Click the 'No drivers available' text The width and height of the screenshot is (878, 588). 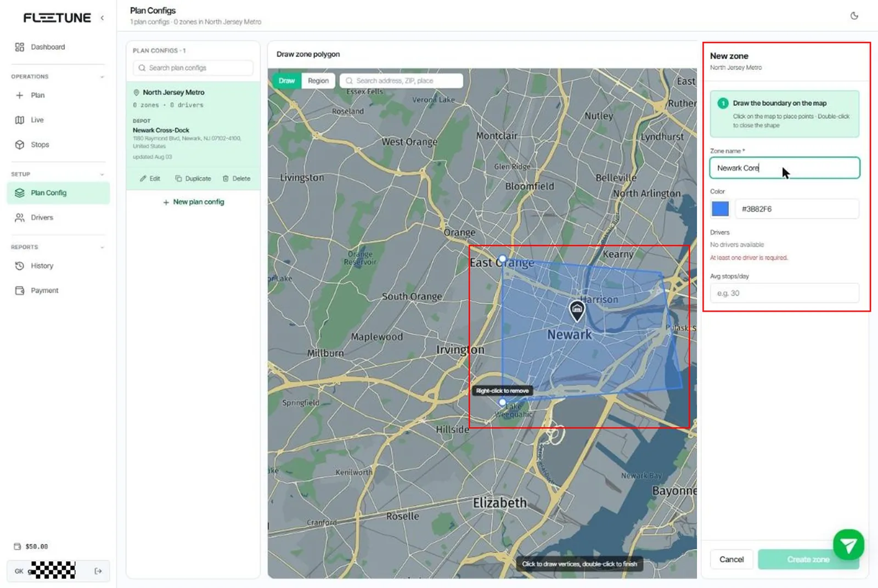[737, 245]
